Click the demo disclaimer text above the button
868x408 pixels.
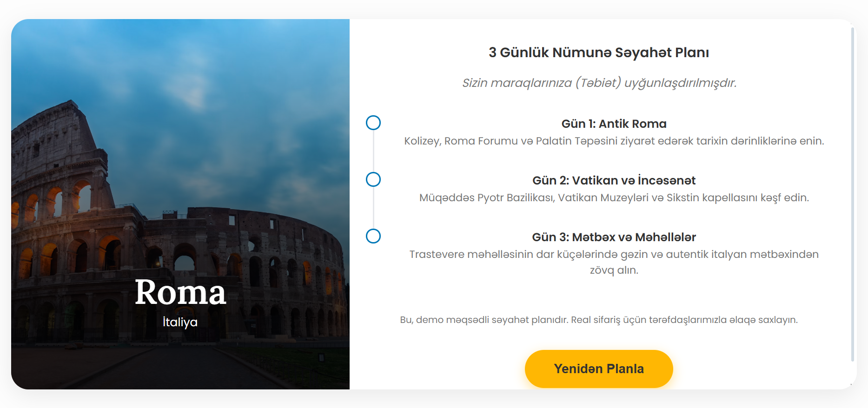point(599,320)
